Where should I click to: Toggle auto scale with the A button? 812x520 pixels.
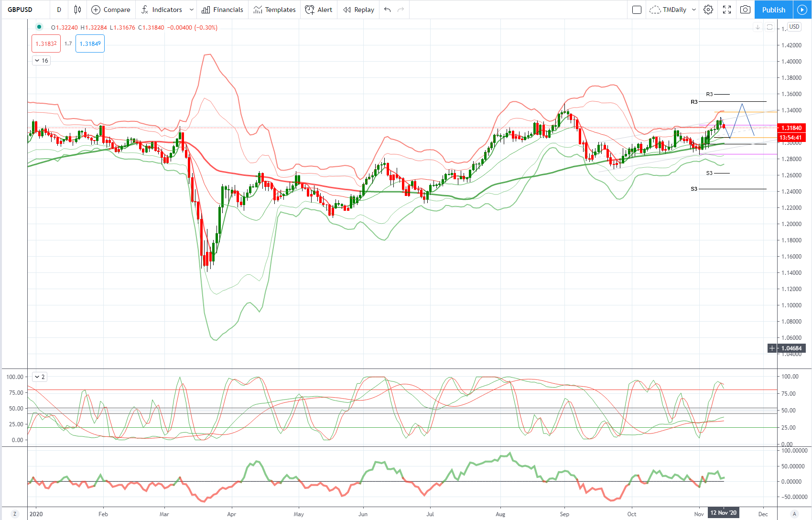[x=794, y=514]
